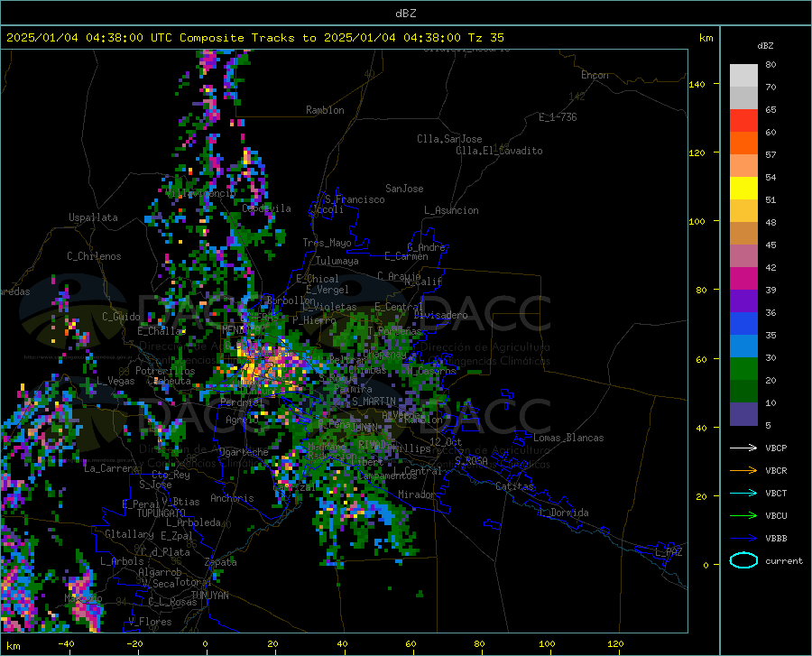Click the Encon map label
Screen dimensions: 812x656
point(595,75)
